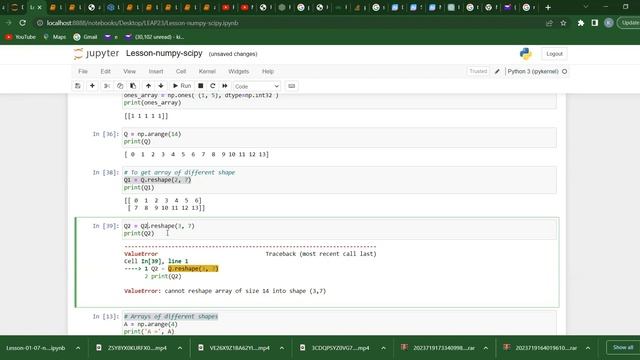
Task: Open the View menu
Action: point(129,71)
